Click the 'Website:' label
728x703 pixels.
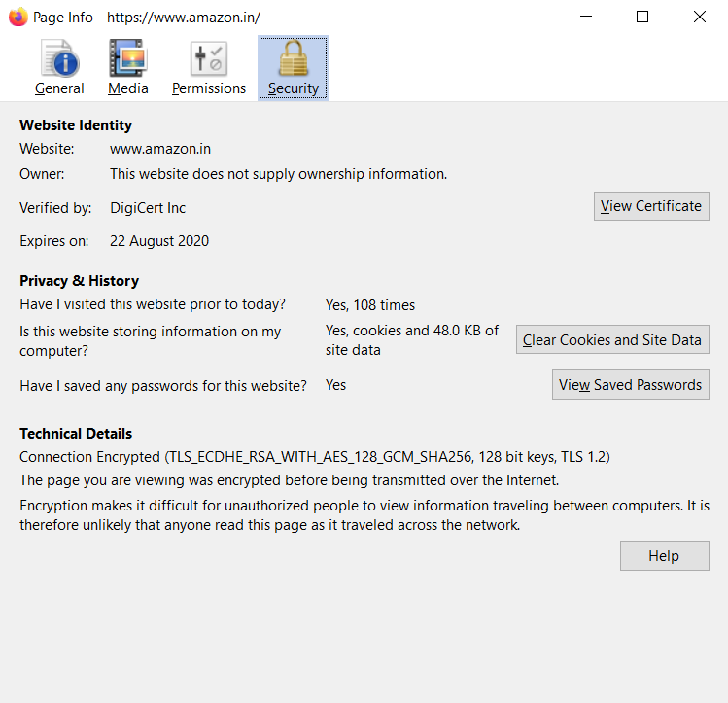tap(47, 149)
